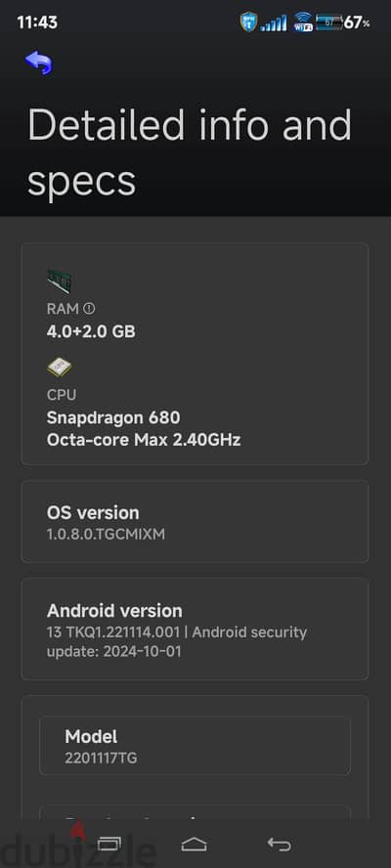Tap the battery indicator icon
Viewport: 391px width, 868px height.
[x=329, y=22]
